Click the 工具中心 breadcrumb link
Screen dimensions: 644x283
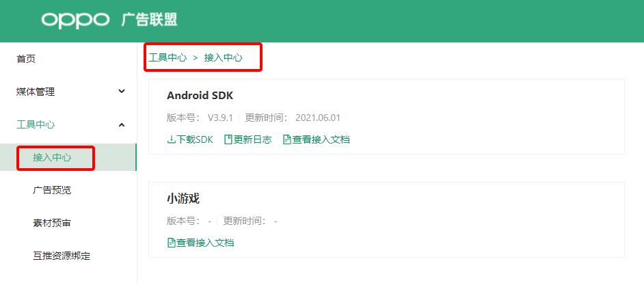(x=167, y=58)
